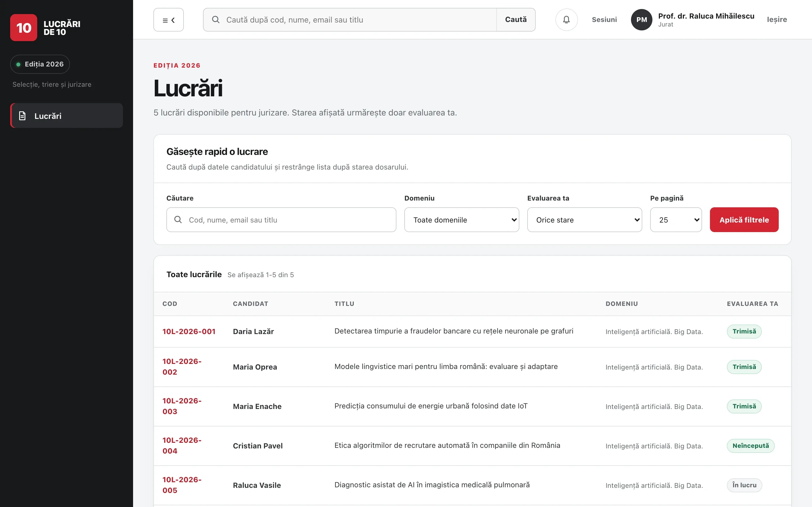Expand the Evaluarea ta Orice stare dropdown

(x=584, y=220)
